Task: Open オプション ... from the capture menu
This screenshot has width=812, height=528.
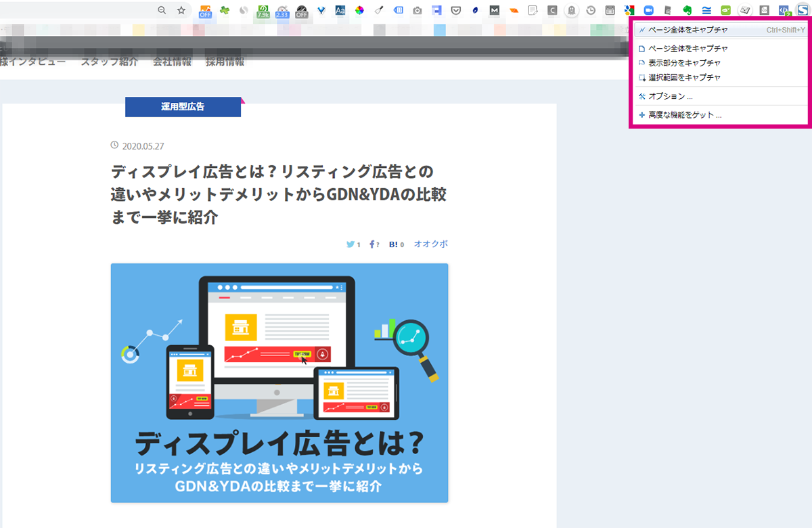Action: coord(721,96)
